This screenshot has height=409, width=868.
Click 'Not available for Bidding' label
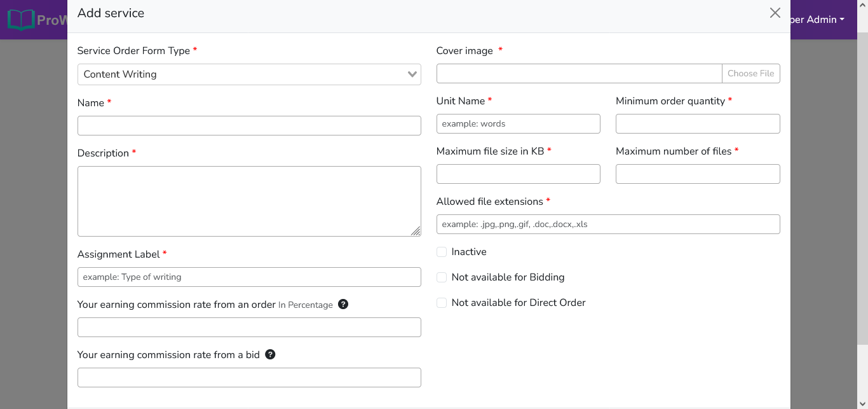[508, 277]
